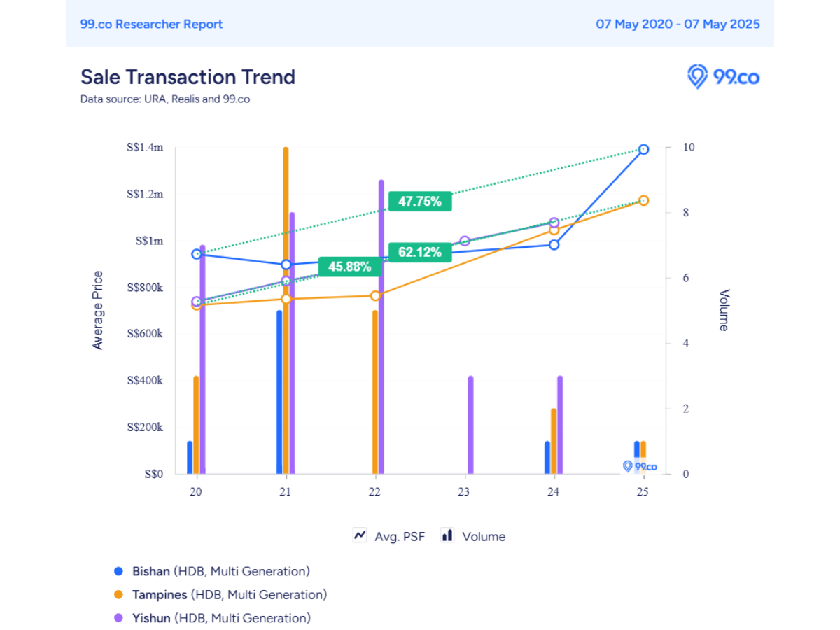Click the 45.88% growth label
This screenshot has height=630, width=840.
pyautogui.click(x=350, y=266)
